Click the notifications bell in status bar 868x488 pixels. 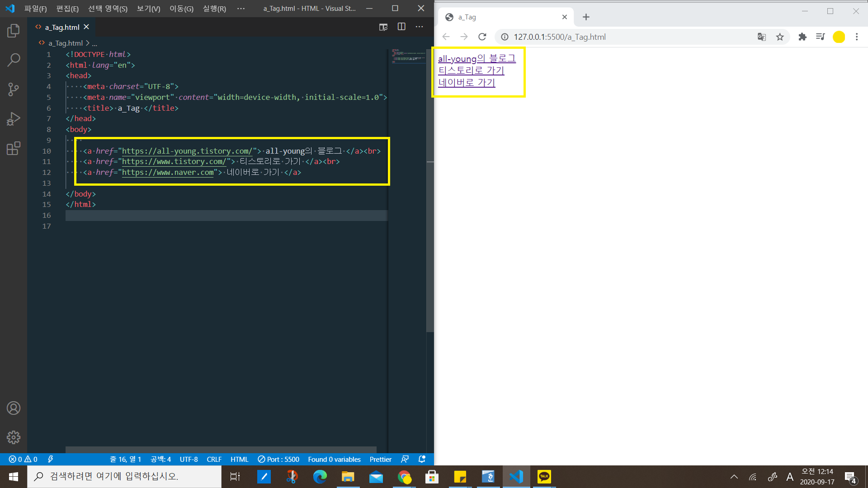422,459
